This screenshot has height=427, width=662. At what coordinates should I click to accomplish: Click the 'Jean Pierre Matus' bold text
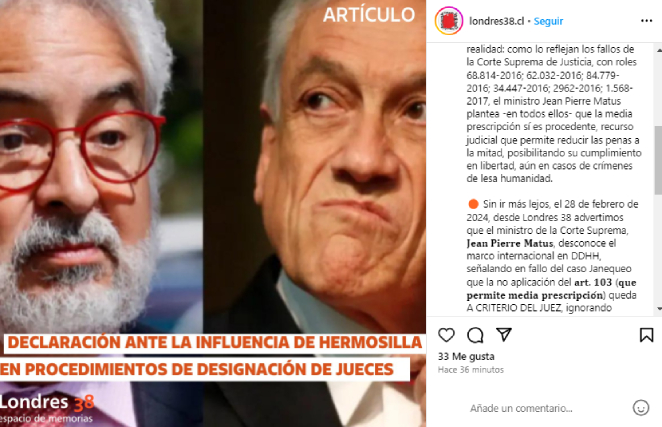click(x=510, y=243)
